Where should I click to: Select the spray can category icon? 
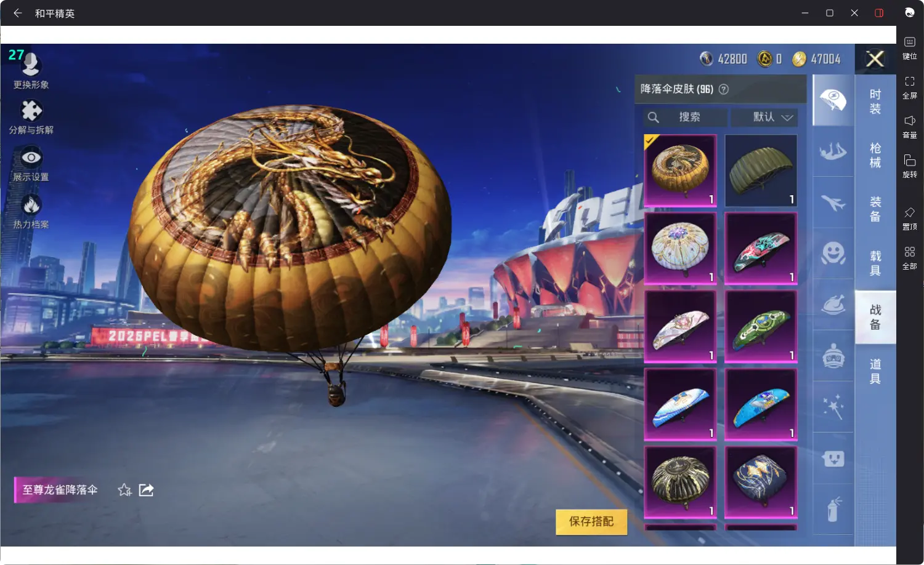coord(833,510)
